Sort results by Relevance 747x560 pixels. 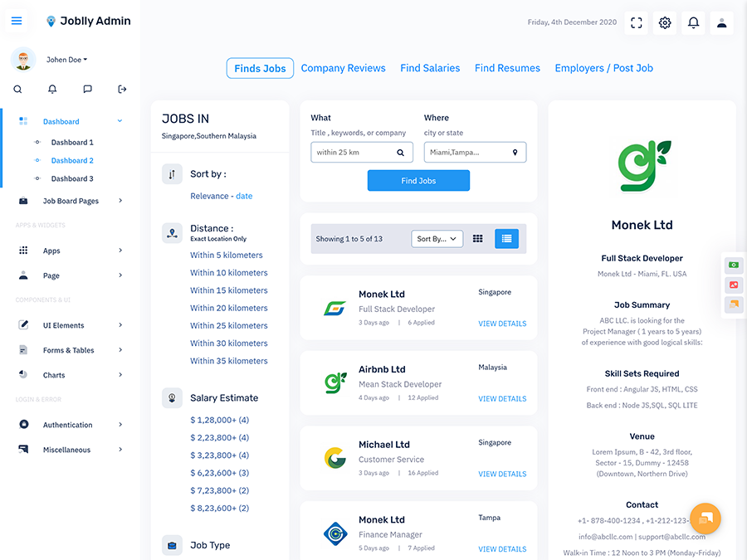click(x=209, y=196)
